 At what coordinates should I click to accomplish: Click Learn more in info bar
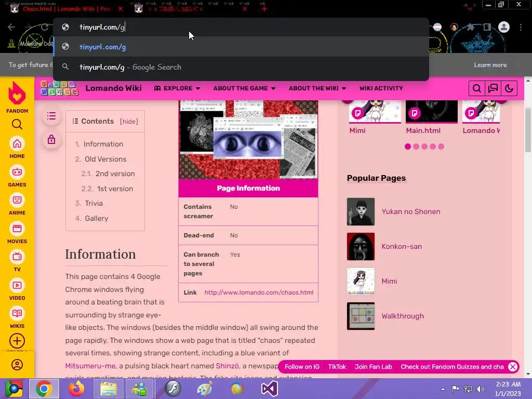490,65
